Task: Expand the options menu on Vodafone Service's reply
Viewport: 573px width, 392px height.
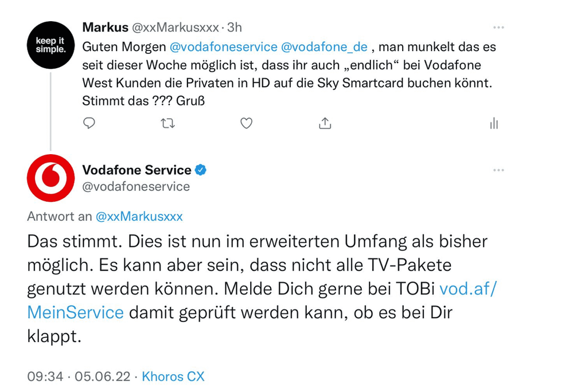Action: [498, 170]
